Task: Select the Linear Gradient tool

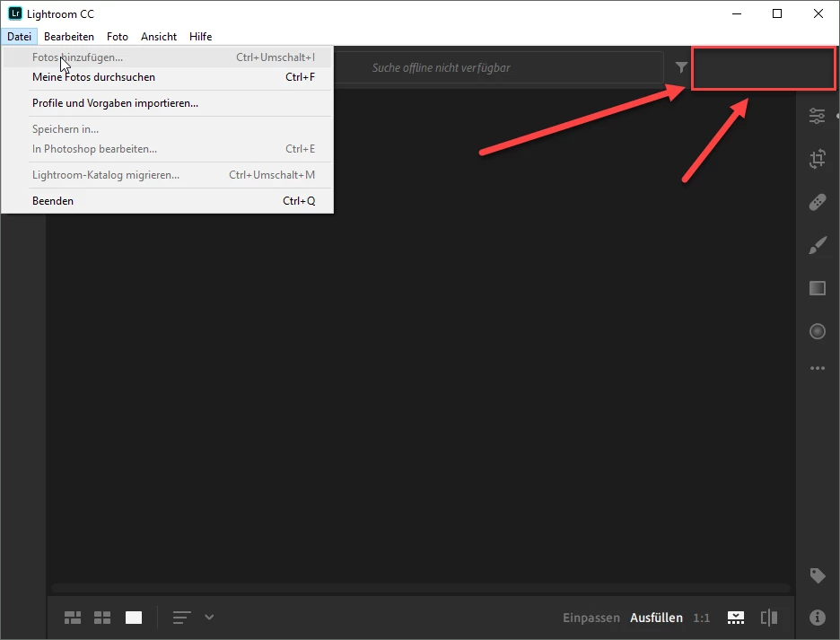Action: tap(817, 288)
